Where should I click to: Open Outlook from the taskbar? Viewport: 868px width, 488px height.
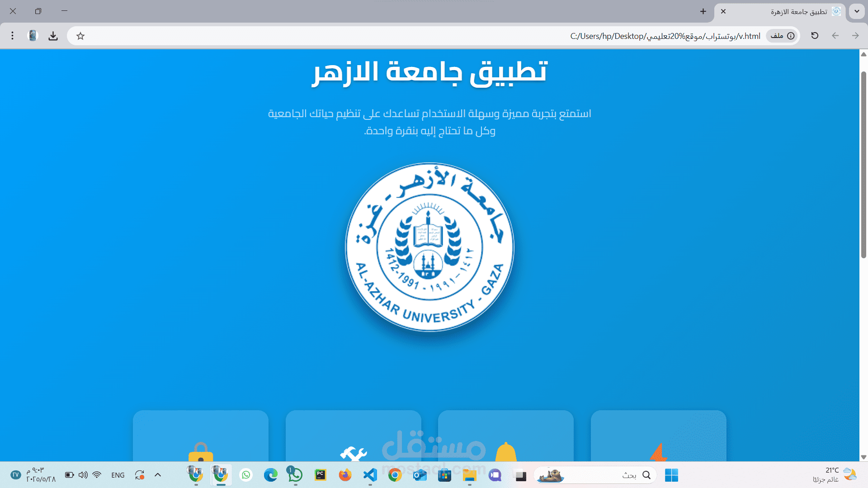coord(420,475)
